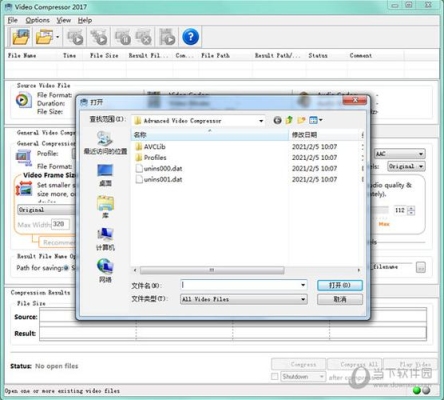
Task: Open the view menu icon in dialog
Action: [x=315, y=120]
